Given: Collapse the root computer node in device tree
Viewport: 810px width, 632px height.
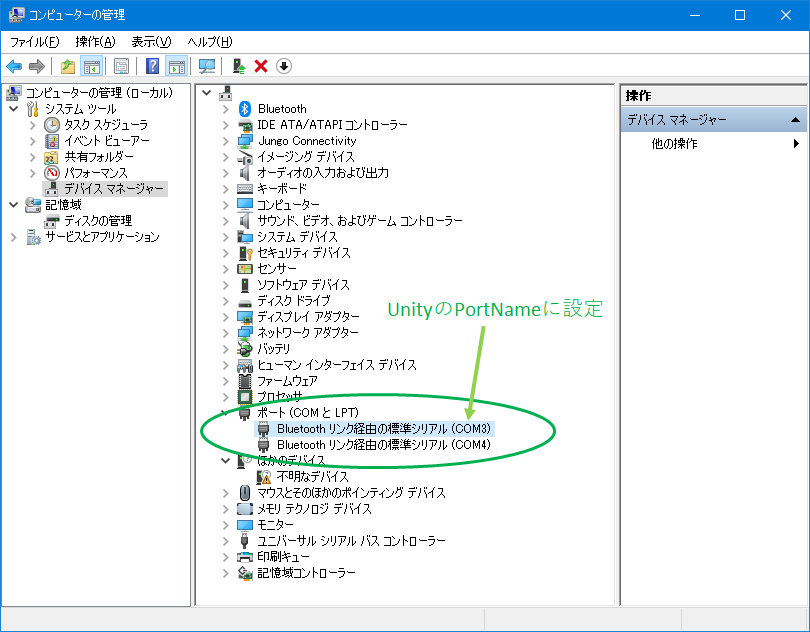Looking at the screenshot, I should pyautogui.click(x=207, y=93).
